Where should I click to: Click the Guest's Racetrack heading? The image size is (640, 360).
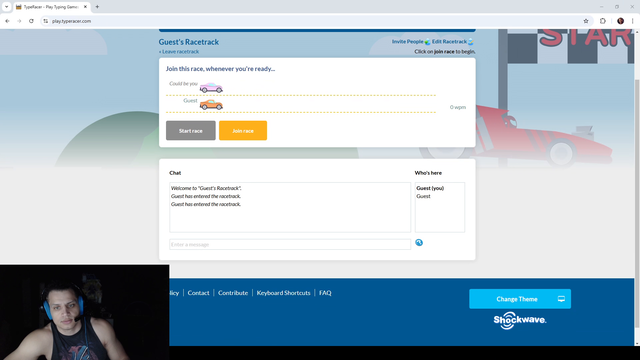(x=189, y=42)
